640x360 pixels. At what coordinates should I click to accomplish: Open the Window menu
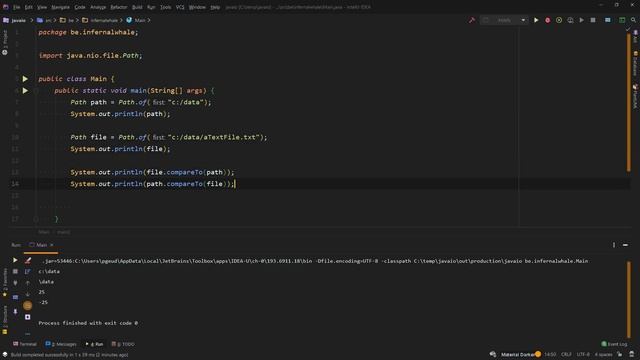(197, 7)
